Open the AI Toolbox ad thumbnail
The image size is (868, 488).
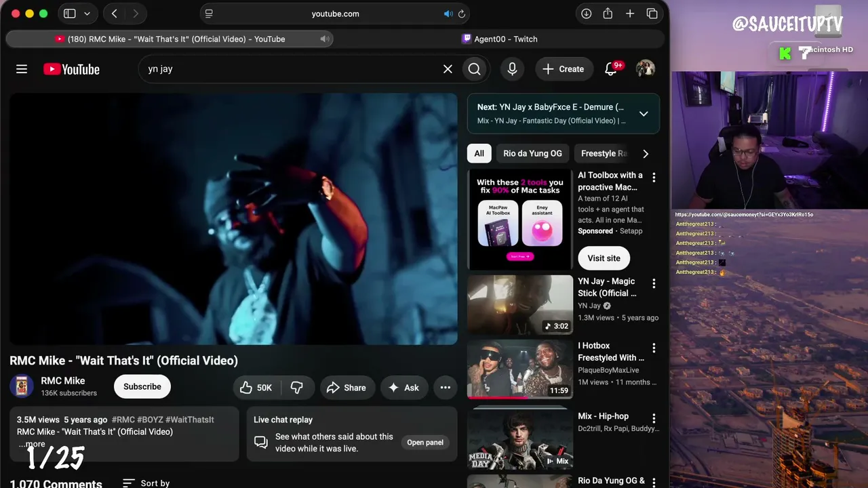coord(520,220)
